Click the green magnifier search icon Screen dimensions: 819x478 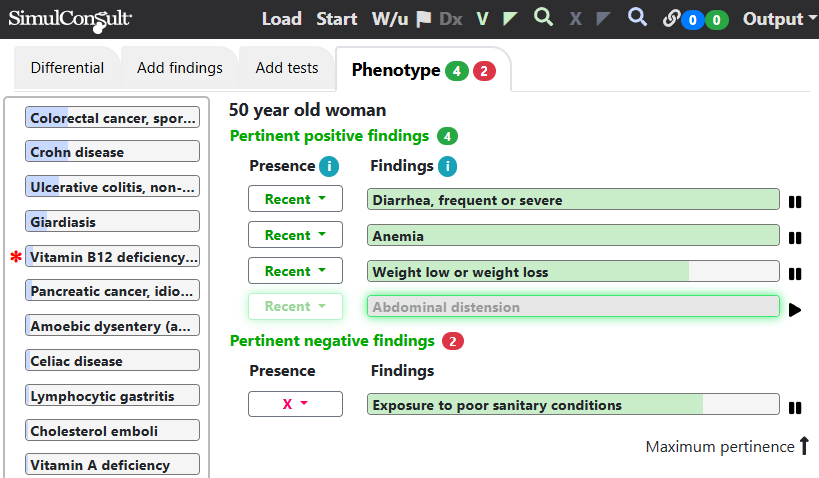click(543, 18)
